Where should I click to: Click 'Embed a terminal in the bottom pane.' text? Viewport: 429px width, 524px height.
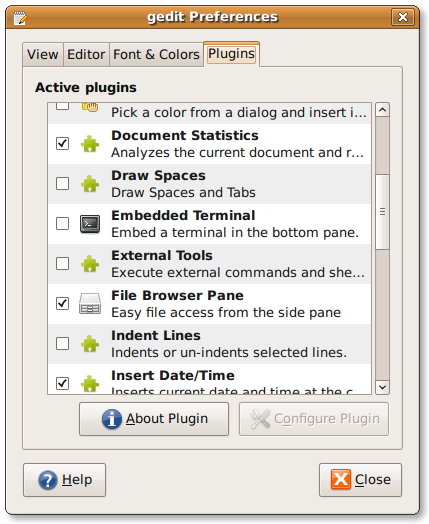pos(235,233)
